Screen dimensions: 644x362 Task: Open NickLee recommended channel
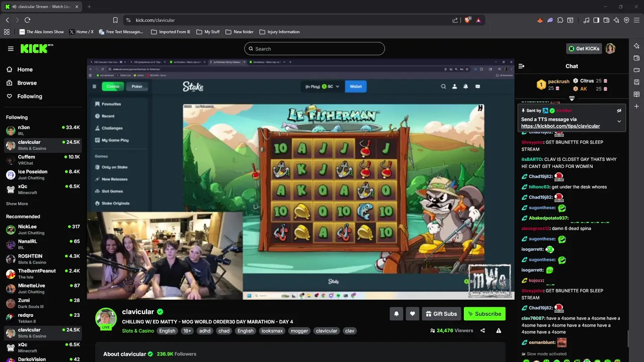click(x=43, y=230)
